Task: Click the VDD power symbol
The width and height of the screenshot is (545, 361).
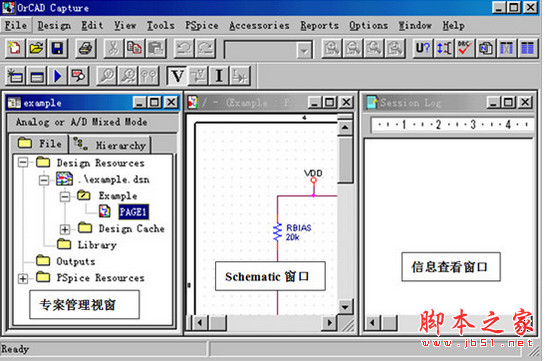Action: (x=314, y=181)
